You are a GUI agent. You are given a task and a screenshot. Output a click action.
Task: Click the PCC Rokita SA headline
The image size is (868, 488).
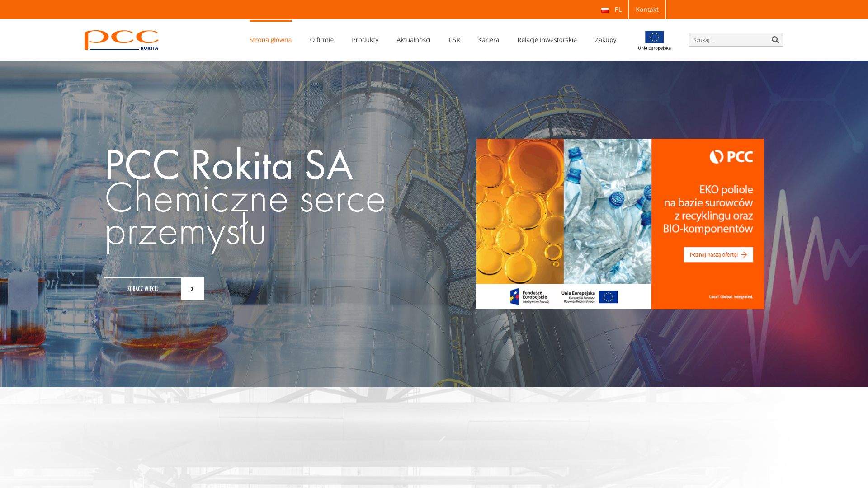(x=229, y=165)
